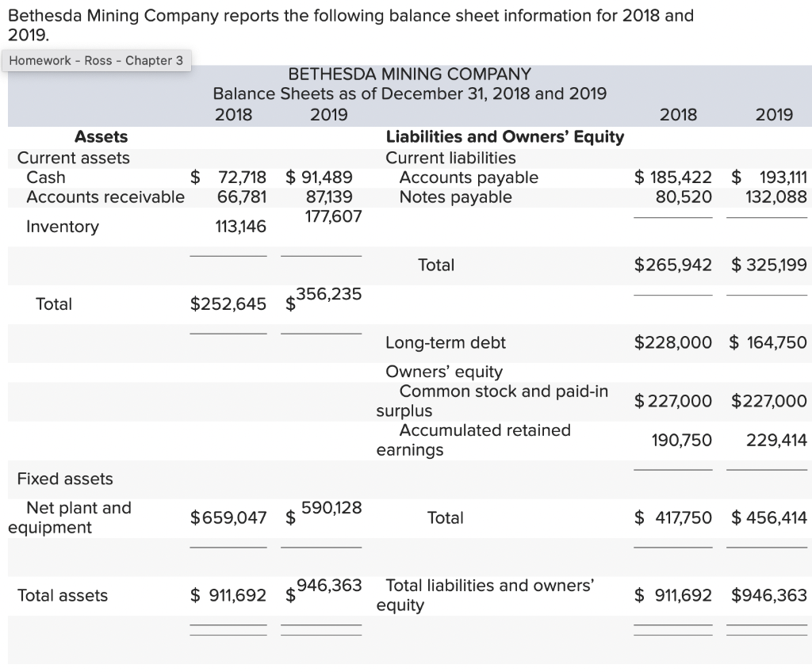
Task: Click the Total assets label
Action: [x=63, y=595]
